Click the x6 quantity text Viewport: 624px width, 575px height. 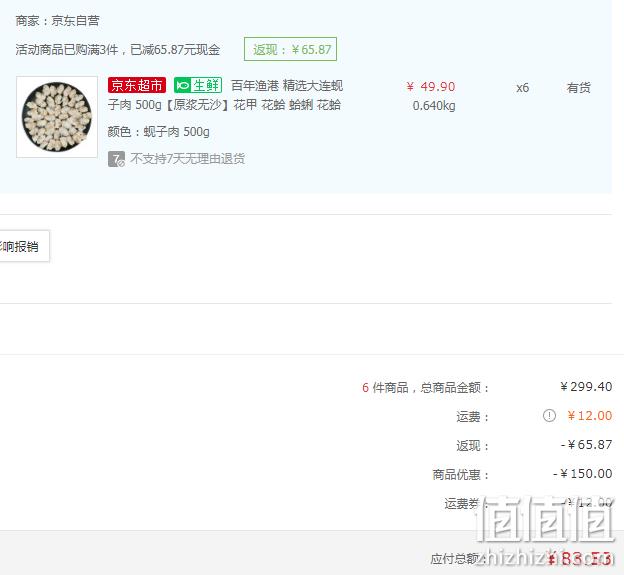[x=523, y=88]
